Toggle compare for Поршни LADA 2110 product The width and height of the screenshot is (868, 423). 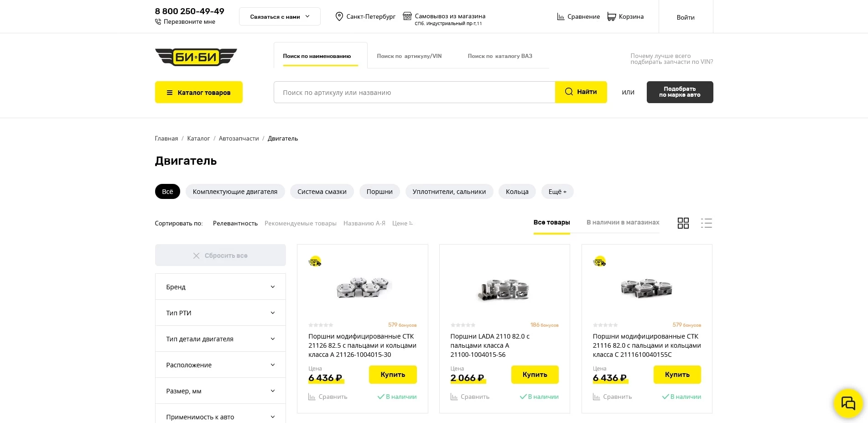point(470,397)
